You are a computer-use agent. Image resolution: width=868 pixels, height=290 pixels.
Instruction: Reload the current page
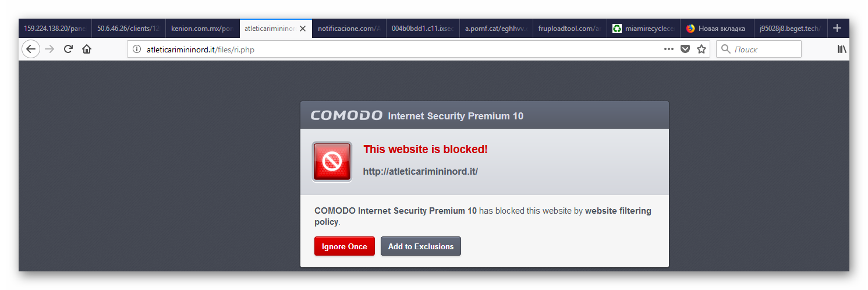[68, 49]
